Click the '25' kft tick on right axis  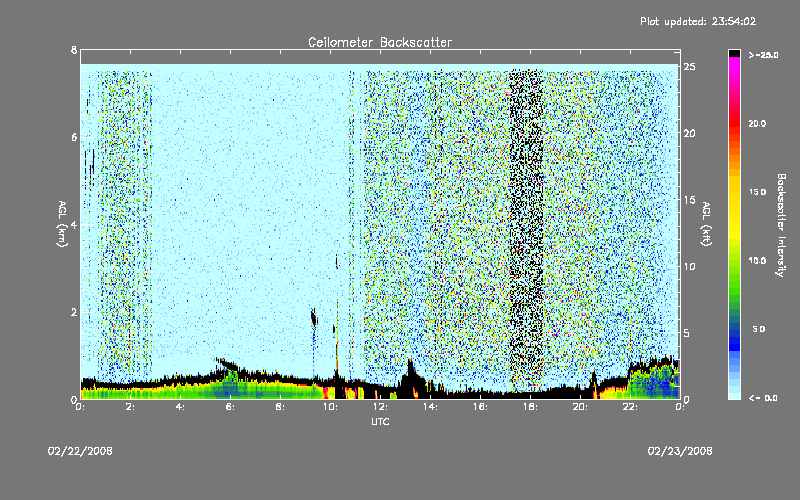coord(690,67)
